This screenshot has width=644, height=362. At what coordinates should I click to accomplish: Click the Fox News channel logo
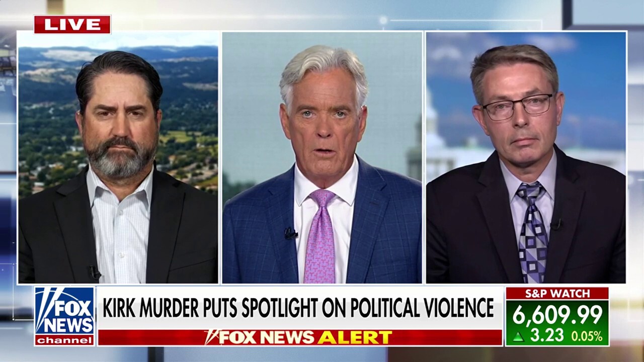[64, 316]
